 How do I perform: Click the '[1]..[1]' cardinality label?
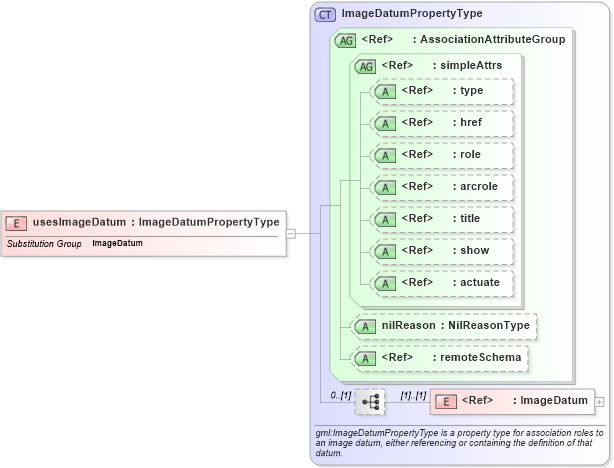coord(413,396)
